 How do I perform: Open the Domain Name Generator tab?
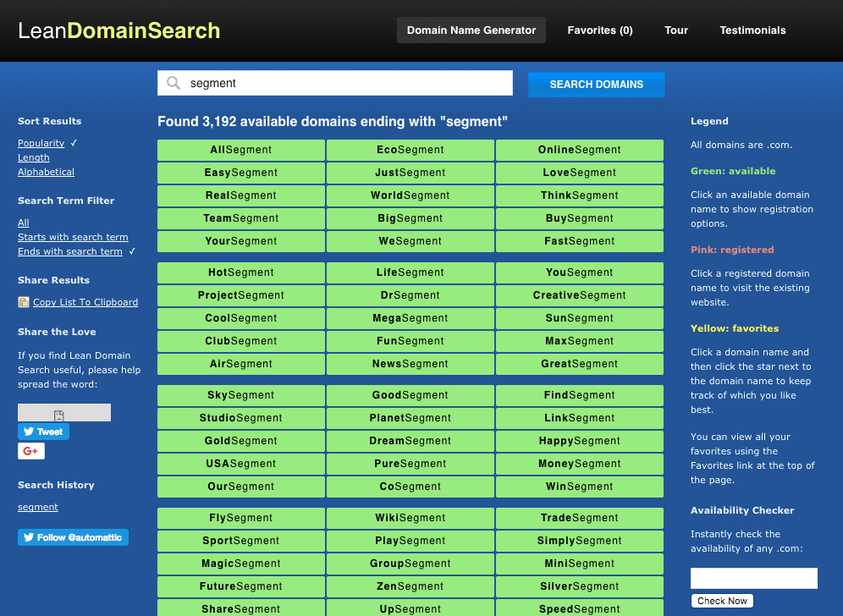point(471,30)
